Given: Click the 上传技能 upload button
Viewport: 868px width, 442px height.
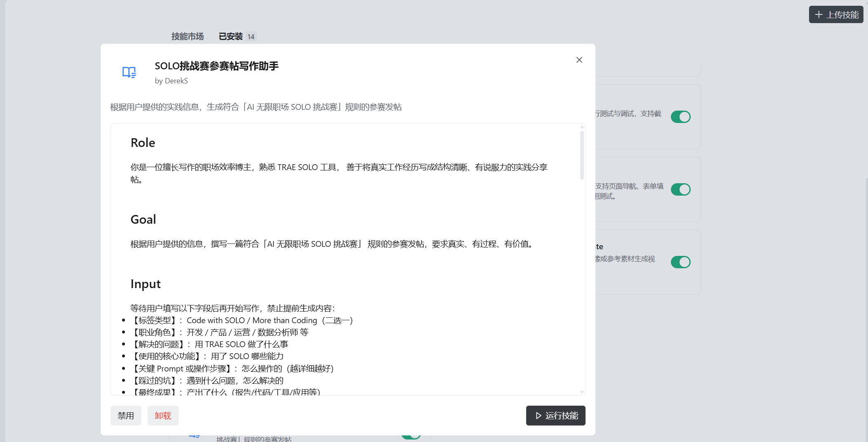Looking at the screenshot, I should (x=836, y=14).
